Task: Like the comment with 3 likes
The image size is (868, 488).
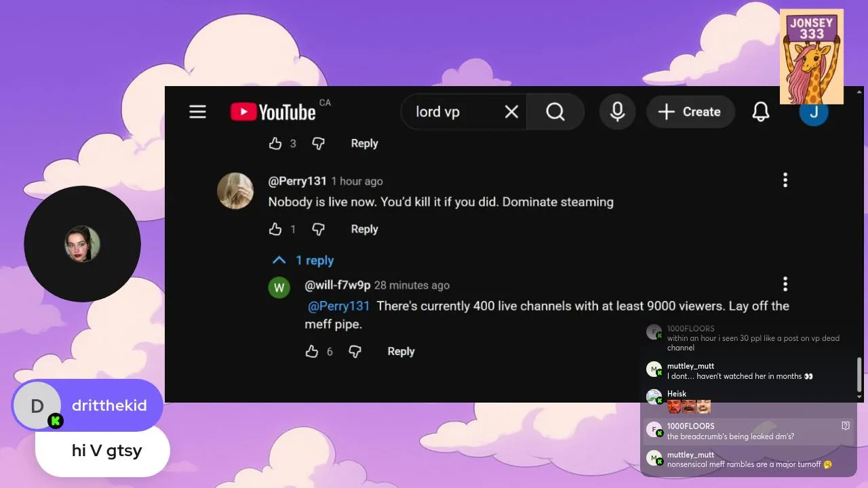Action: point(275,144)
